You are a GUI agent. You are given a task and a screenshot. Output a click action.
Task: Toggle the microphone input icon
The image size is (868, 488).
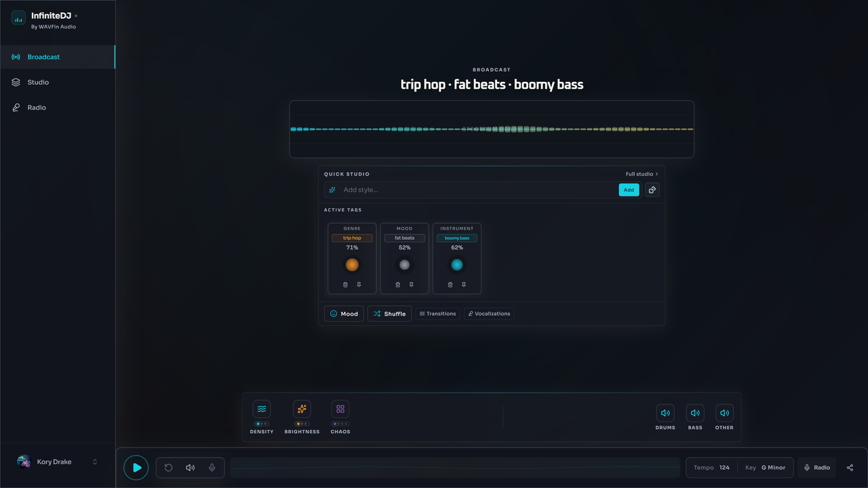[x=212, y=468]
